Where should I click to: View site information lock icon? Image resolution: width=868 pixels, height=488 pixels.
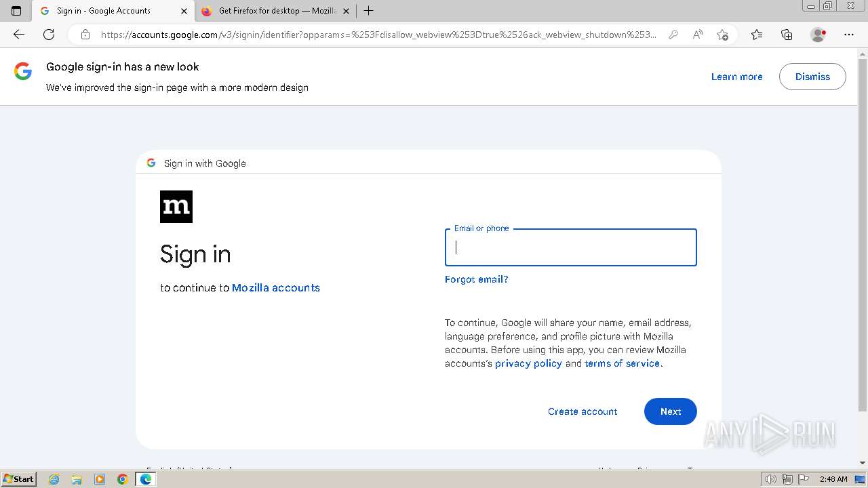[x=85, y=35]
